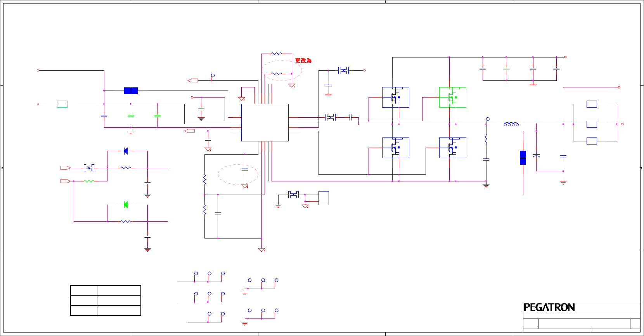
Task: Click the dashed red ellipse around the capacitor
Action: click(238, 174)
